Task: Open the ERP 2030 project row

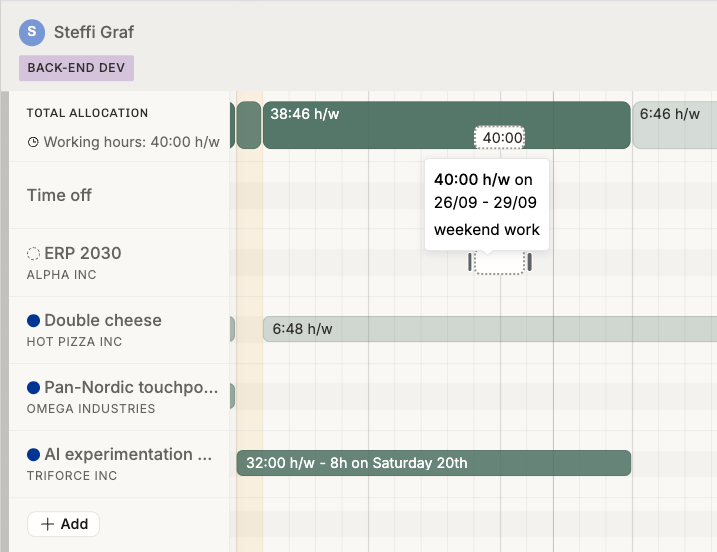Action: tap(119, 263)
